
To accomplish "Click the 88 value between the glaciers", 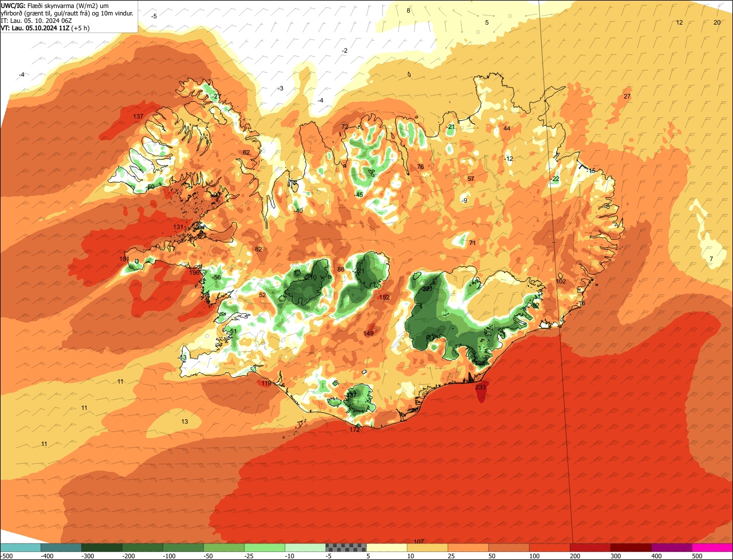I will click(341, 270).
